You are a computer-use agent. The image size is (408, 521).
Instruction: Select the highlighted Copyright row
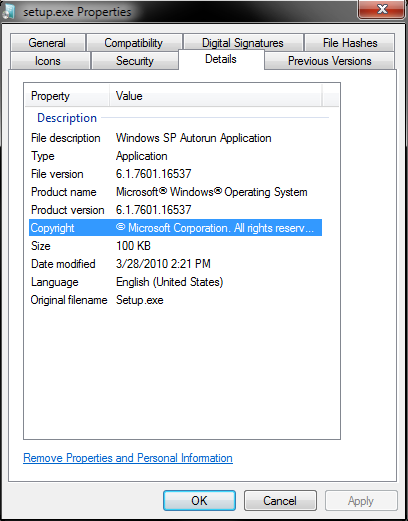[x=175, y=228]
